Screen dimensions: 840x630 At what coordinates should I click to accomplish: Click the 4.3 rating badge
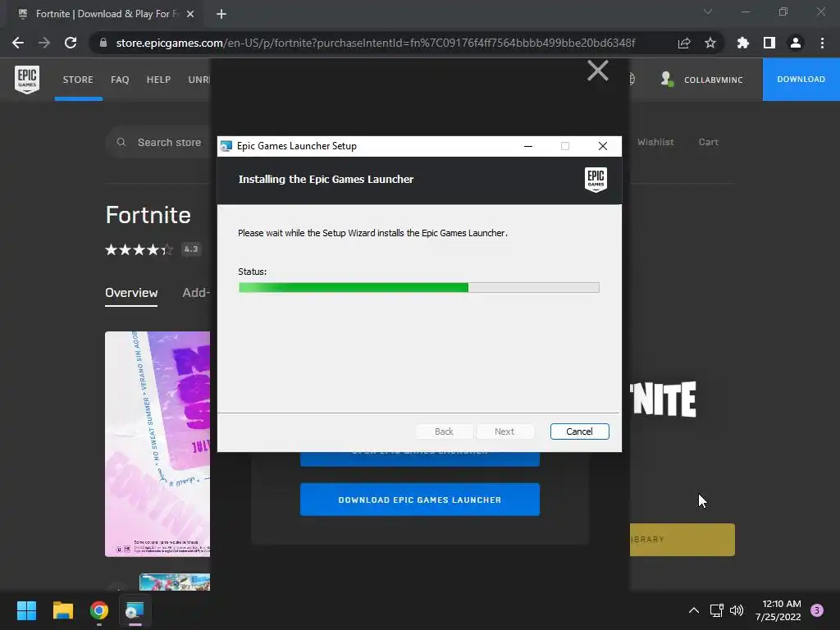click(x=191, y=249)
